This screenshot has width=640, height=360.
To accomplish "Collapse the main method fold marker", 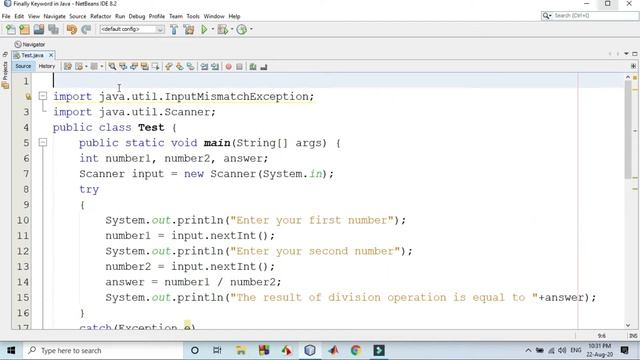I will 43,142.
